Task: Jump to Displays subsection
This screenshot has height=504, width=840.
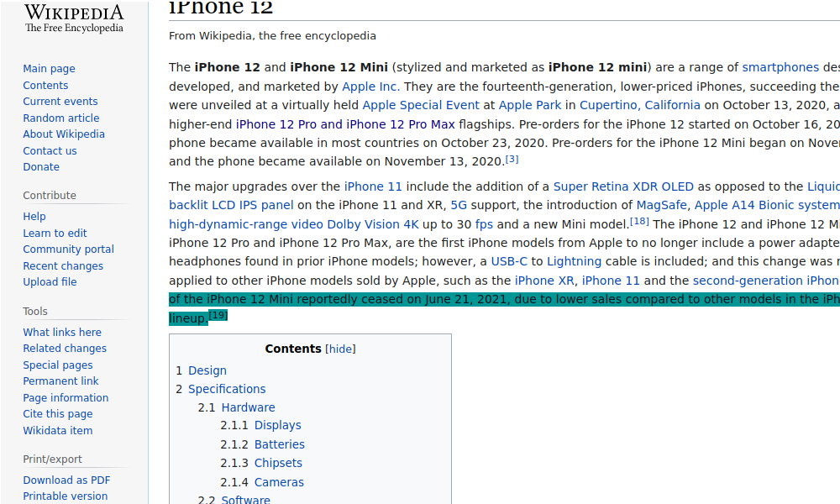Action: 277,425
